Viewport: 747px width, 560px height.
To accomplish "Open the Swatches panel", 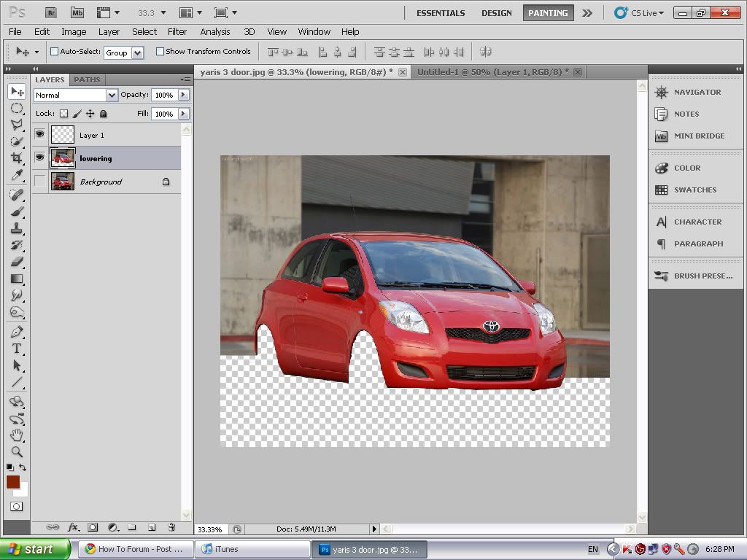I will tap(694, 190).
